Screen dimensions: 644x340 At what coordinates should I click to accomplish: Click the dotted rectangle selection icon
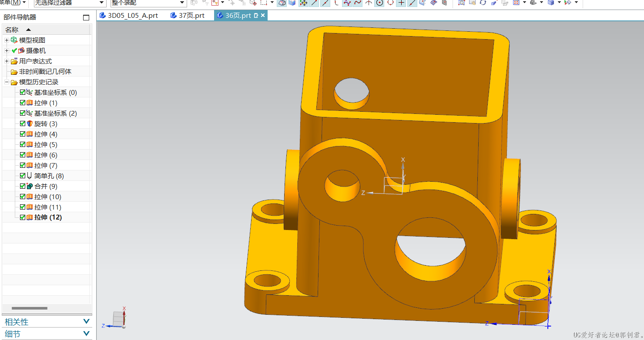(x=264, y=2)
